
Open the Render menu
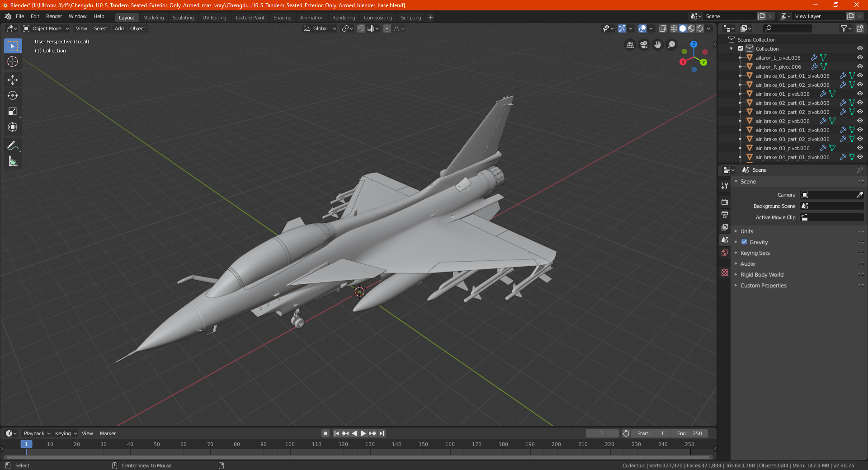coord(54,16)
